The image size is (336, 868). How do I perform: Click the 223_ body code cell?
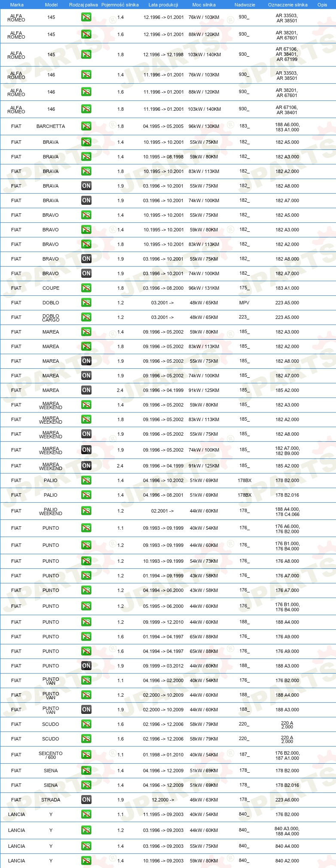pos(244,317)
